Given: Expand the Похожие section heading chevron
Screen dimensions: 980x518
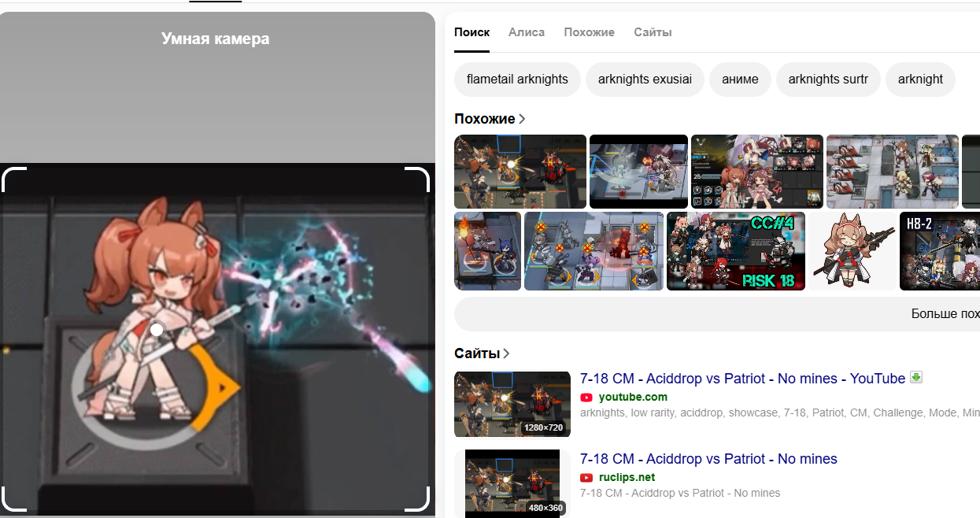Looking at the screenshot, I should [522, 119].
